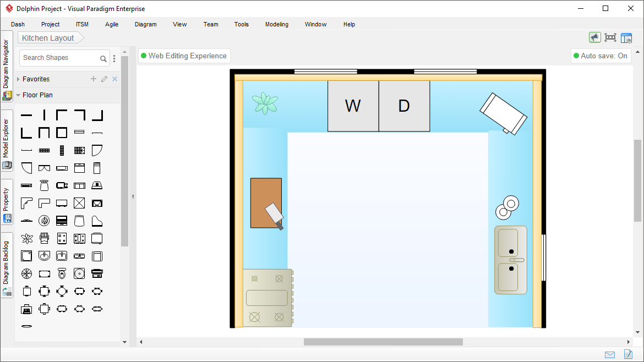The height and width of the screenshot is (362, 644).
Task: Toggle Auto save off
Action: pos(601,56)
